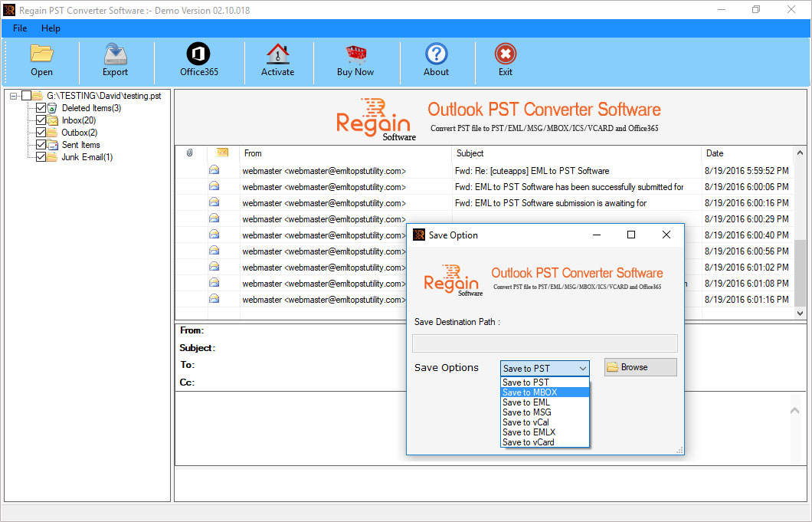812x522 pixels.
Task: Maximize the Save Option dialog
Action: coord(630,235)
